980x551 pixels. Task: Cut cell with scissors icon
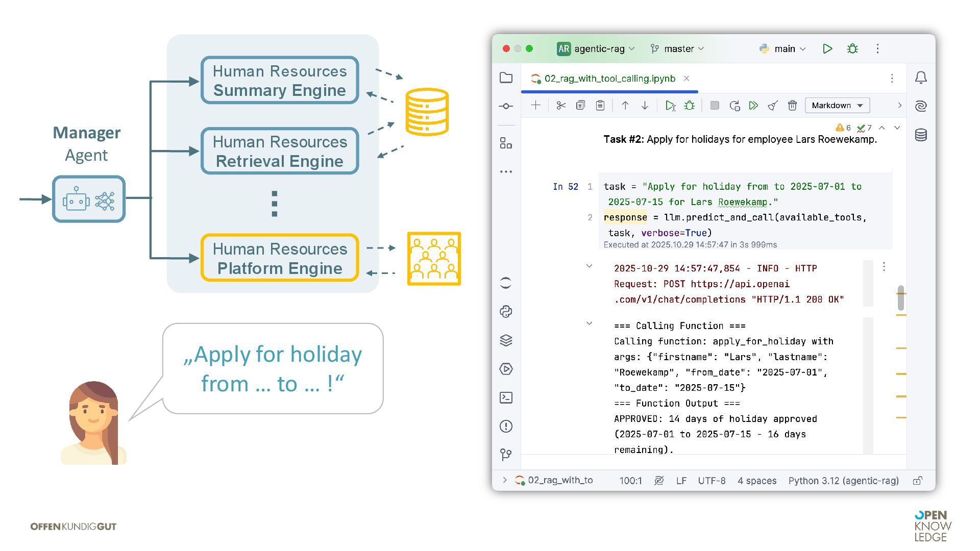[x=561, y=106]
